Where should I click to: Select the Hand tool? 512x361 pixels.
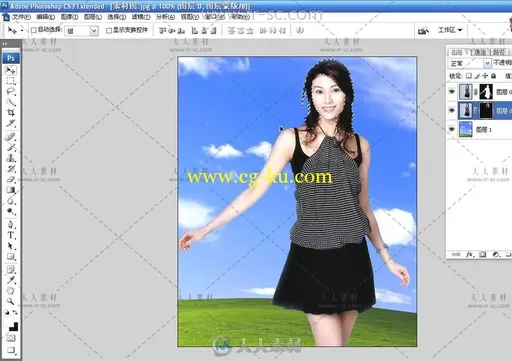pos(11,290)
